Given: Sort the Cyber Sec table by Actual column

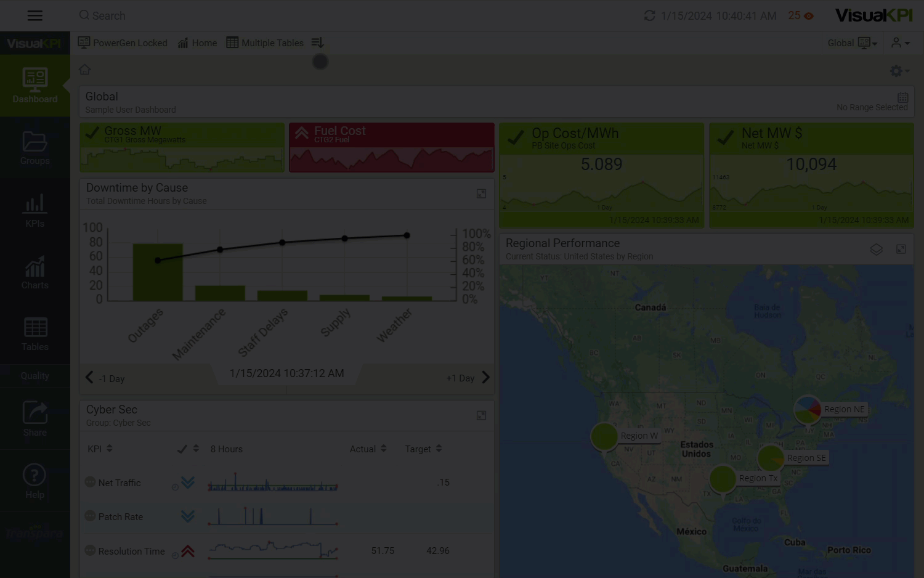Looking at the screenshot, I should pos(368,449).
